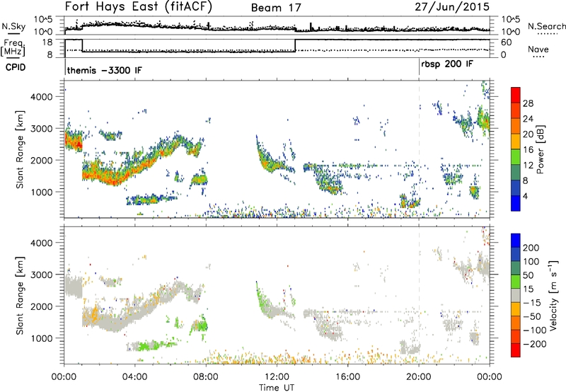Click the "12:00" time tick label
Image resolution: width=566 pixels, height=392 pixels.
click(277, 377)
